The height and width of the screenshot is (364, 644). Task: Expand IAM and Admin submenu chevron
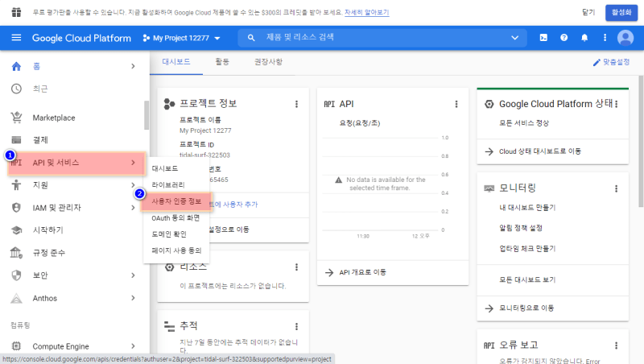pos(133,208)
